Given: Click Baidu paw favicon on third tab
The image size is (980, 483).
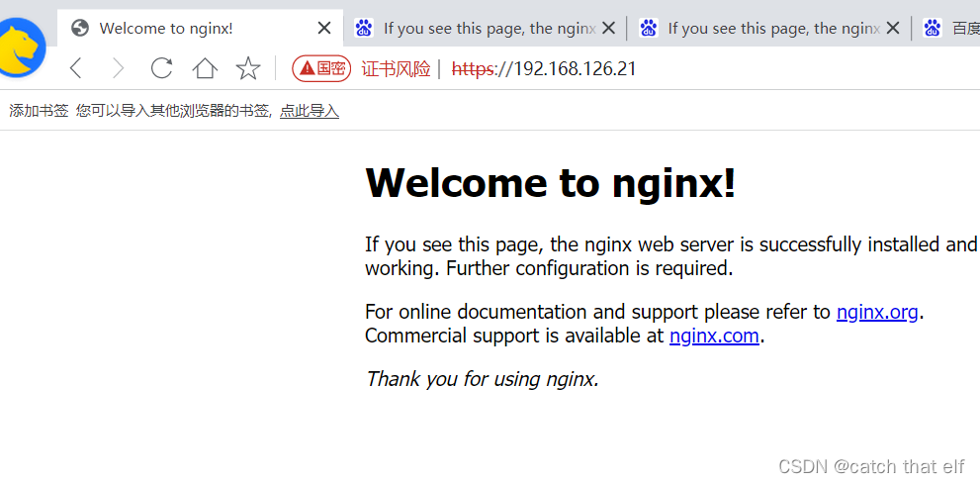Looking at the screenshot, I should (649, 28).
